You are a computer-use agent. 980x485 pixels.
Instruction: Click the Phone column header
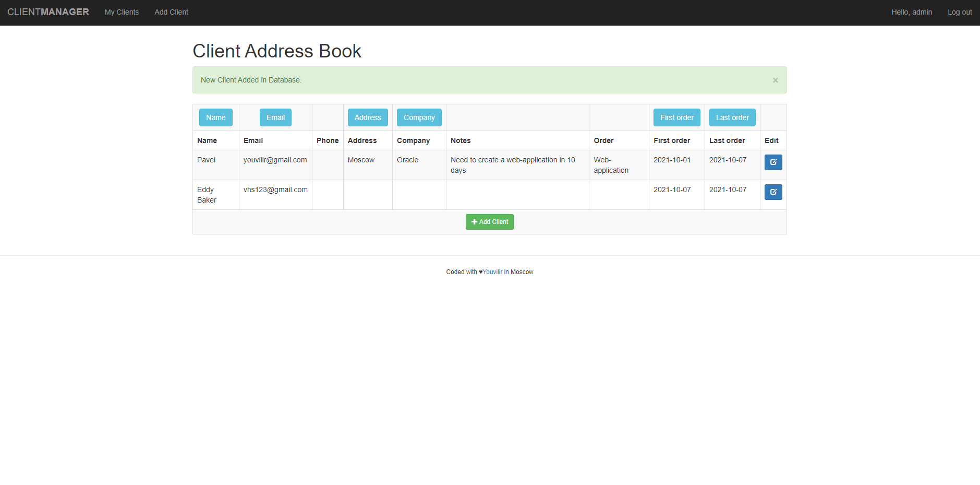click(328, 140)
